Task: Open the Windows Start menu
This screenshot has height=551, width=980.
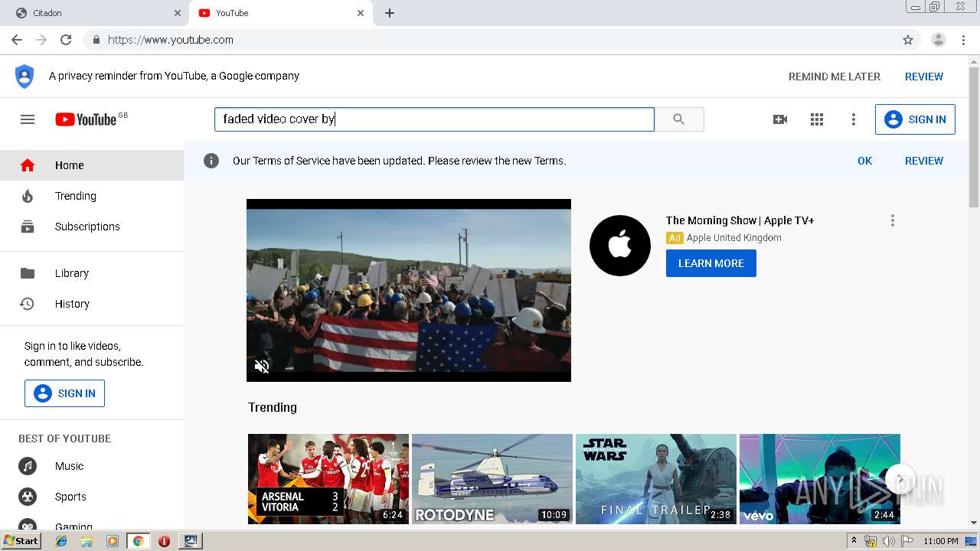Action: click(21, 540)
